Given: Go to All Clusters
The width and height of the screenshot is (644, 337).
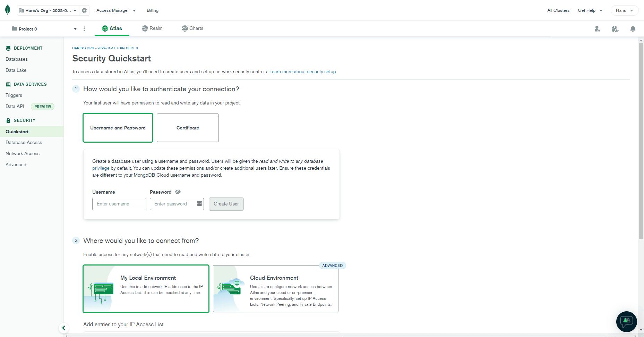Looking at the screenshot, I should 558,10.
